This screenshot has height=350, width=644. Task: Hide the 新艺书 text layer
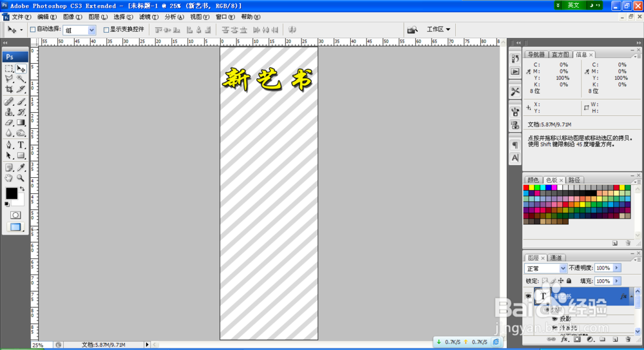pos(528,296)
